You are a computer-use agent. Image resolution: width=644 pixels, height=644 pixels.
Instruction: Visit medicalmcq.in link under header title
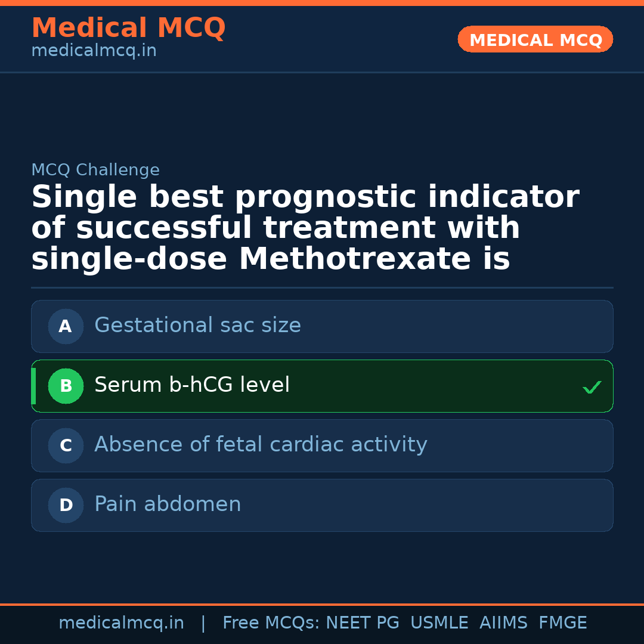coord(94,51)
